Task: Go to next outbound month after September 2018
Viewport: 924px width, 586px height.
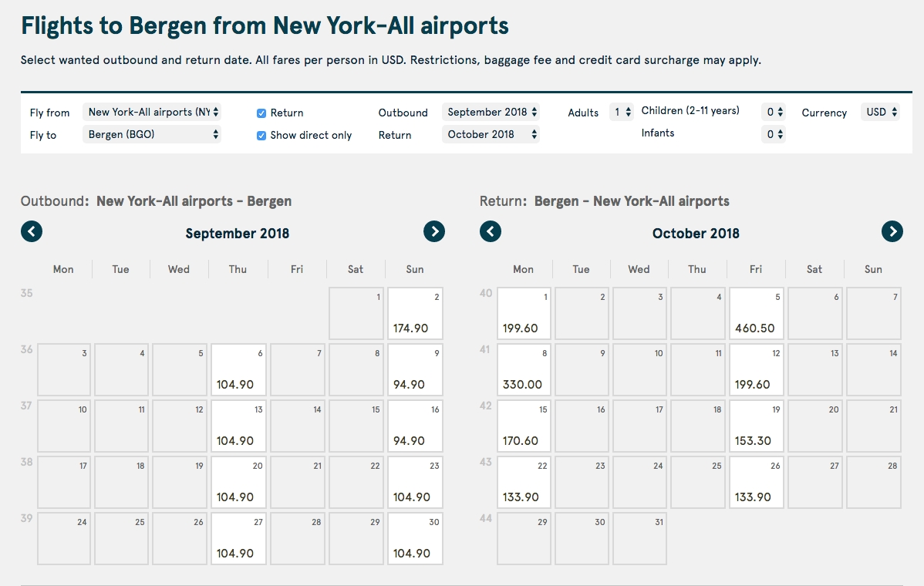Action: coord(434,231)
